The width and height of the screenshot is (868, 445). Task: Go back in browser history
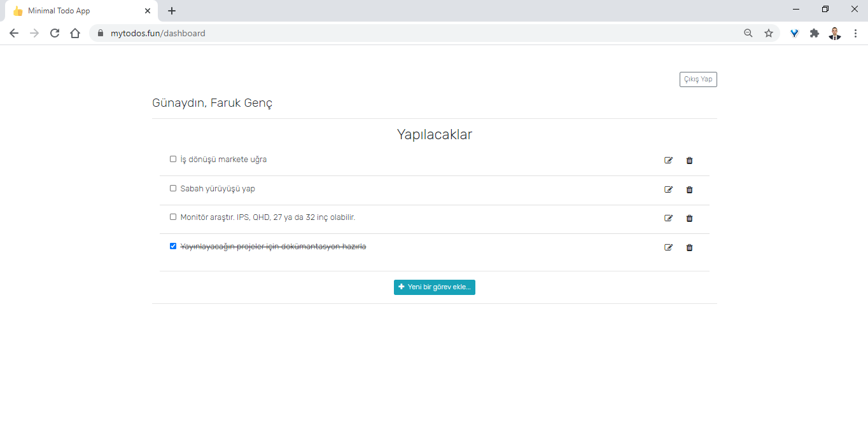[x=14, y=33]
